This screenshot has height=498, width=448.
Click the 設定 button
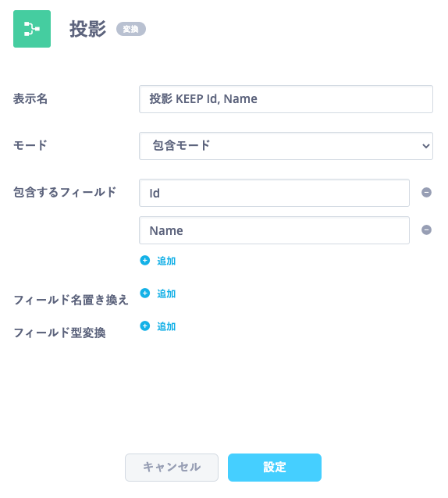[x=275, y=468]
